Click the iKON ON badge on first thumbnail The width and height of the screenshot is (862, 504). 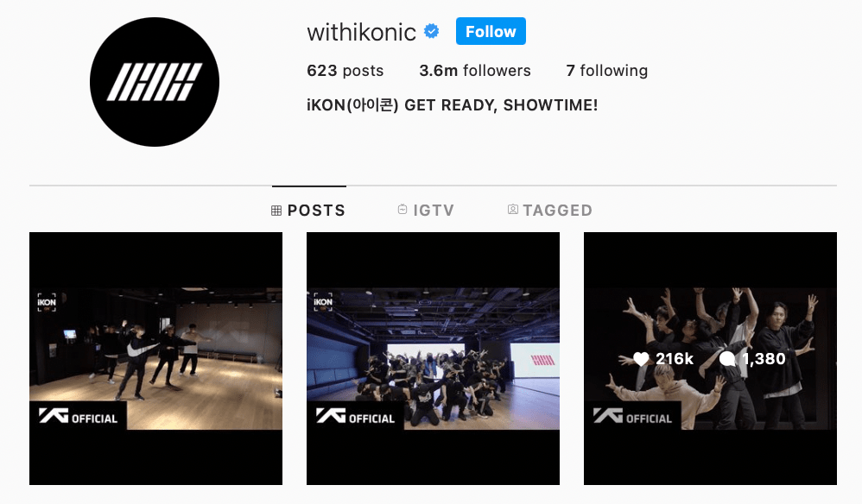click(x=47, y=303)
